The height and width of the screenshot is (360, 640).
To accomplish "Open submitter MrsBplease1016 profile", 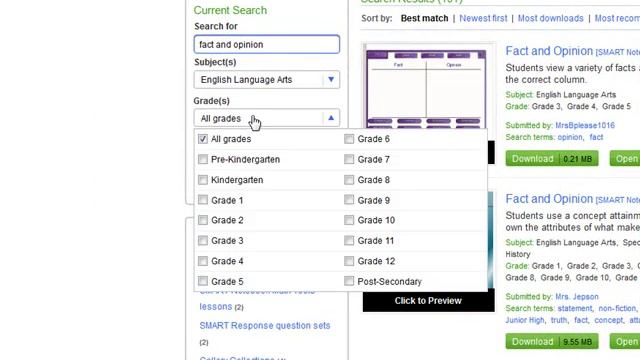I will 585,125.
